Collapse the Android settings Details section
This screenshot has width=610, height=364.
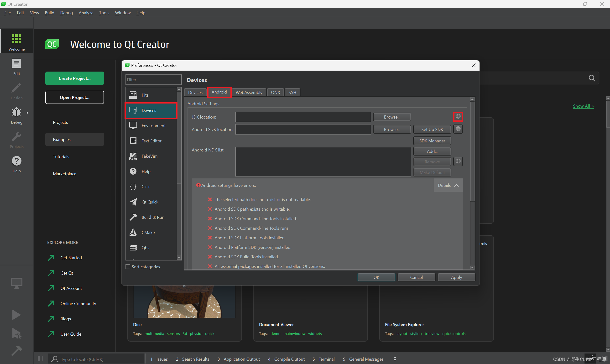[448, 185]
